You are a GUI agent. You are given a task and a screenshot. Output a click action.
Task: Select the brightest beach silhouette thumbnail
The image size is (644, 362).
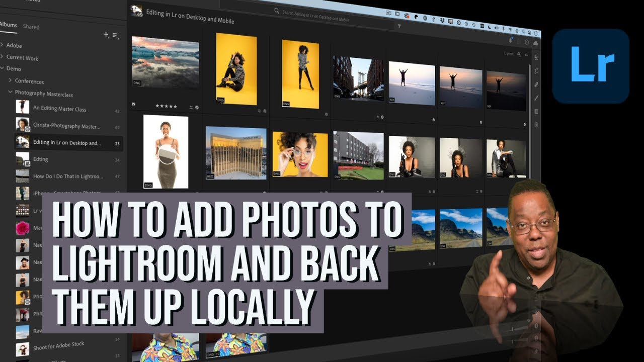pos(412,83)
